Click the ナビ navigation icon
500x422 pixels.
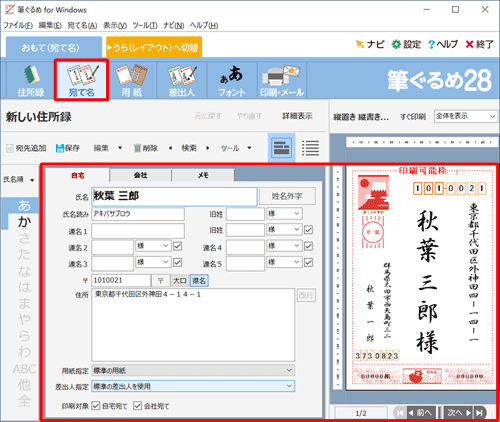(x=369, y=44)
